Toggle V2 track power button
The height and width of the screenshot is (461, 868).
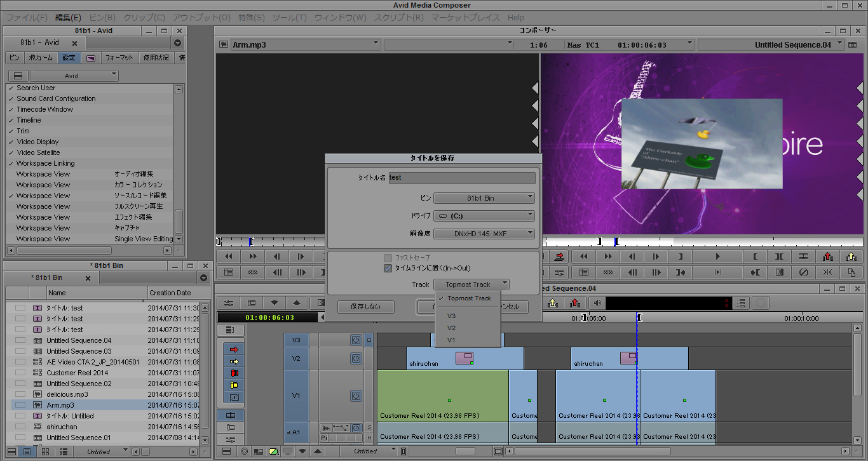point(356,358)
